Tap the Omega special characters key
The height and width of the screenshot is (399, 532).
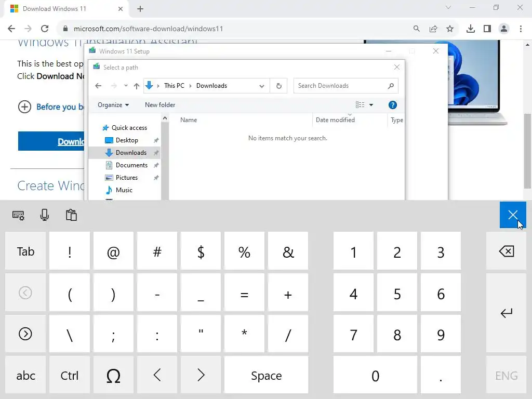tap(113, 375)
